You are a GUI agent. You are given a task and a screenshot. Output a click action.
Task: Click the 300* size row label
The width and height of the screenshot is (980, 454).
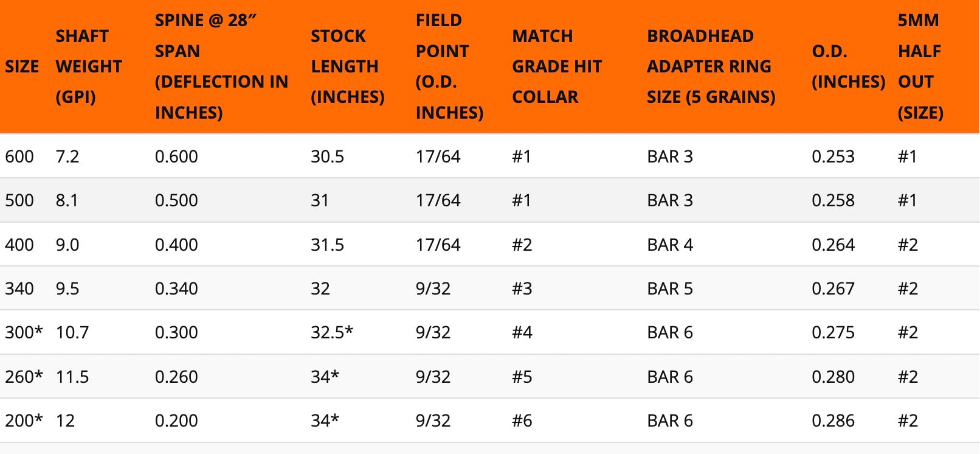(x=24, y=332)
